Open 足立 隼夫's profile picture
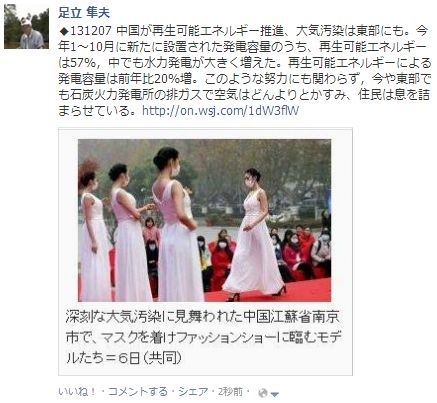This screenshot has width=437, height=403. 26,27
